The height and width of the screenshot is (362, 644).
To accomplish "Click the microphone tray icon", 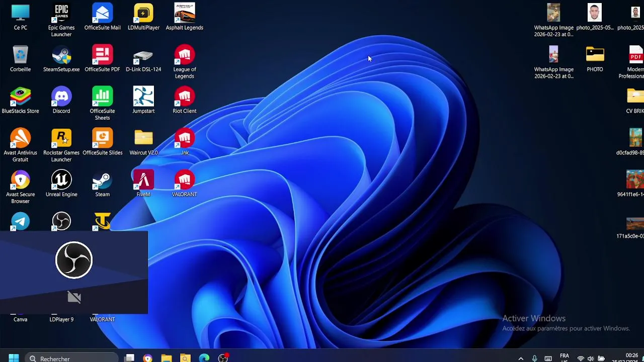I will click(x=534, y=358).
